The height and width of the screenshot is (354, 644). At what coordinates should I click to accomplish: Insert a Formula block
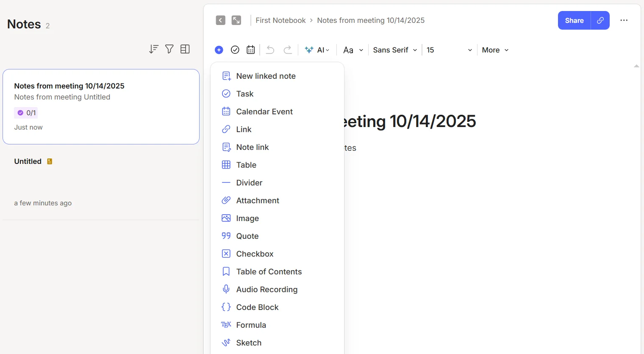251,325
